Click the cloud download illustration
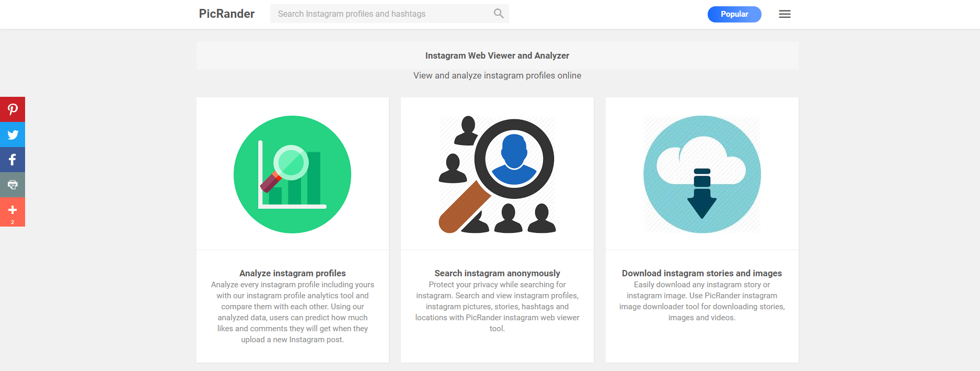This screenshot has height=371, width=980. (702, 174)
